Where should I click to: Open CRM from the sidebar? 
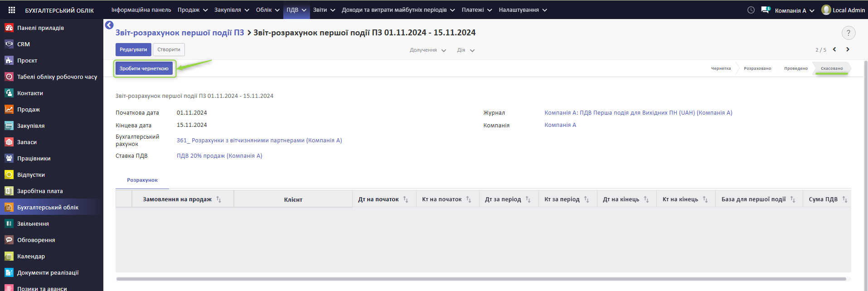tap(24, 44)
